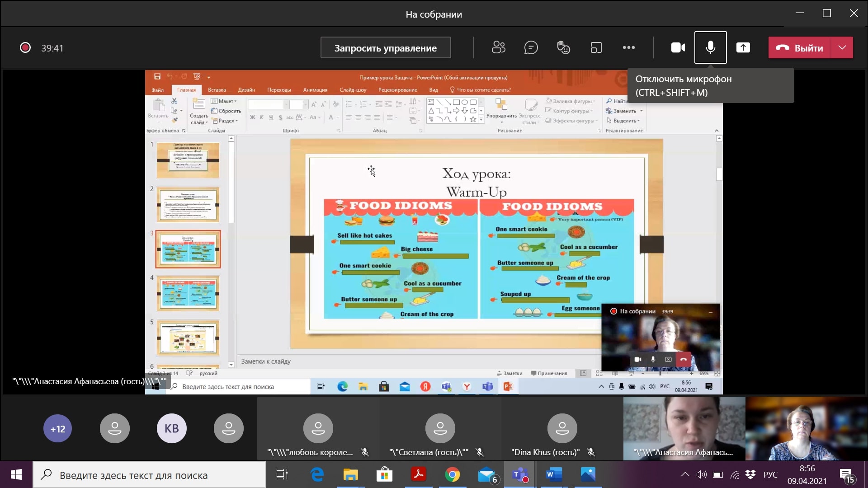Image resolution: width=868 pixels, height=488 pixels.
Task: Click the Request control button
Action: 385,48
